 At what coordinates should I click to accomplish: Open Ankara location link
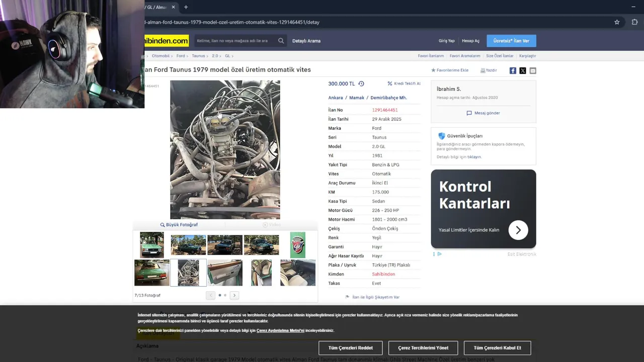click(x=336, y=98)
